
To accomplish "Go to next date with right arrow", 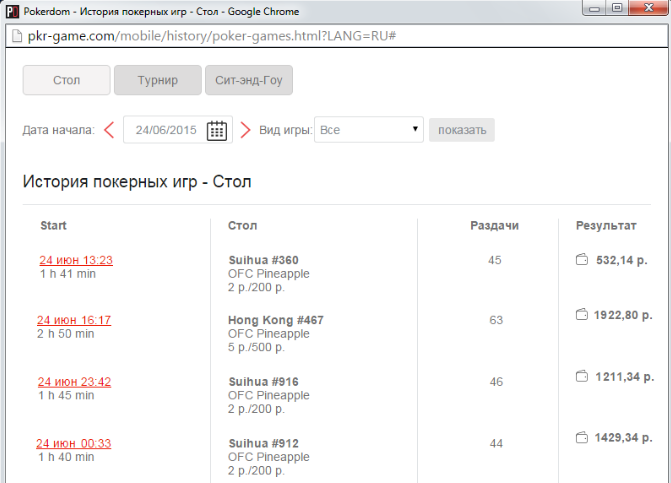I will click(x=245, y=130).
